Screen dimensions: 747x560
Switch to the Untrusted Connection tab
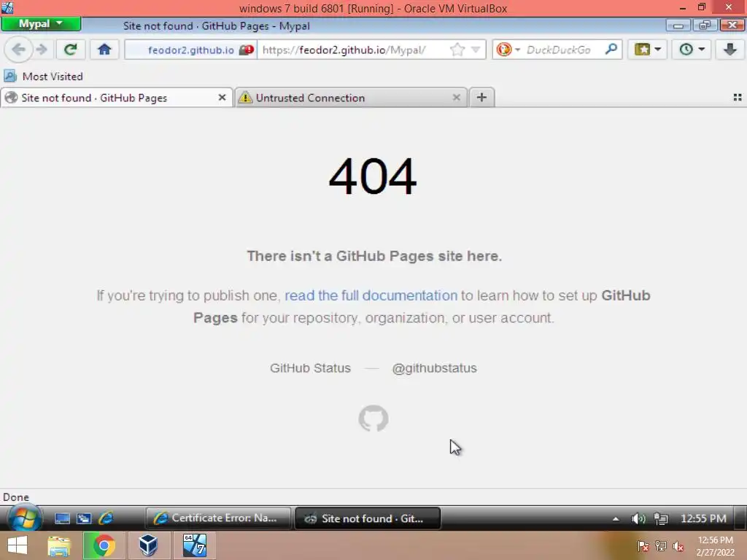point(351,98)
